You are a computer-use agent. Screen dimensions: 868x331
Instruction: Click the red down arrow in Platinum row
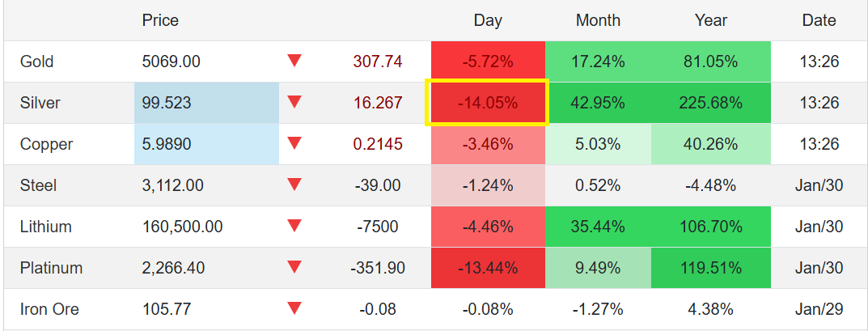(294, 267)
